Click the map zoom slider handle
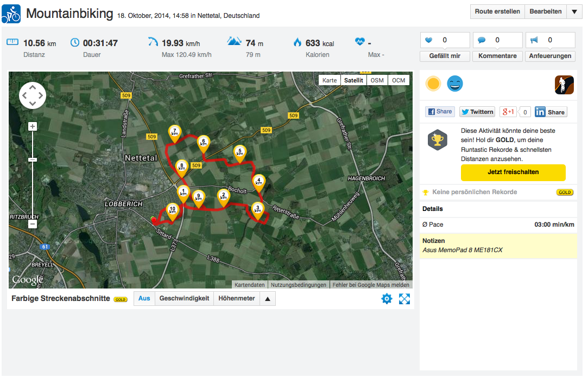This screenshot has height=378, width=588. point(33,160)
